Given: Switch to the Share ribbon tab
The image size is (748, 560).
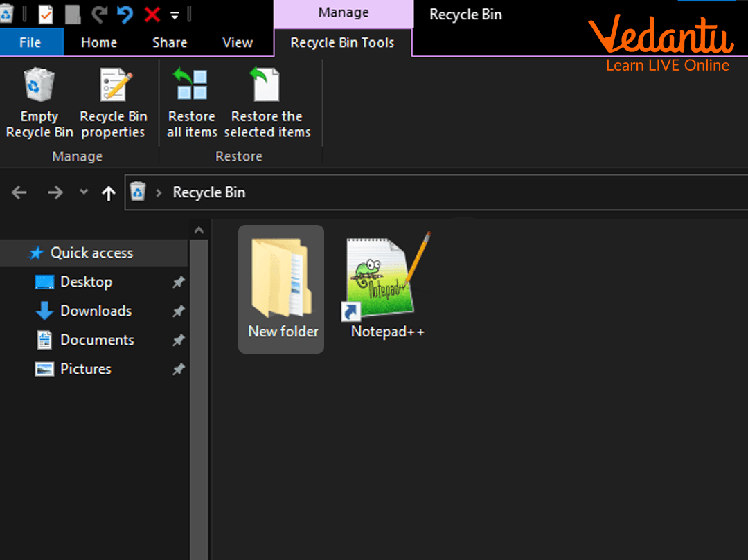Looking at the screenshot, I should 170,42.
